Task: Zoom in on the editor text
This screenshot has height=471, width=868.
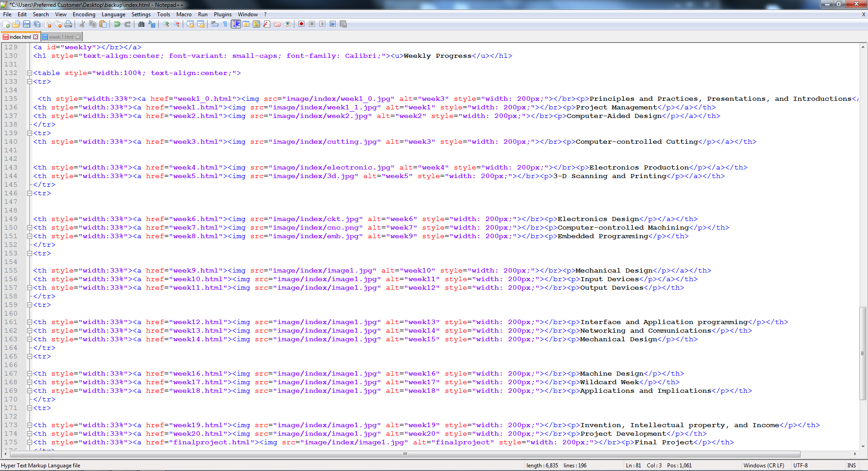Action: pos(166,24)
